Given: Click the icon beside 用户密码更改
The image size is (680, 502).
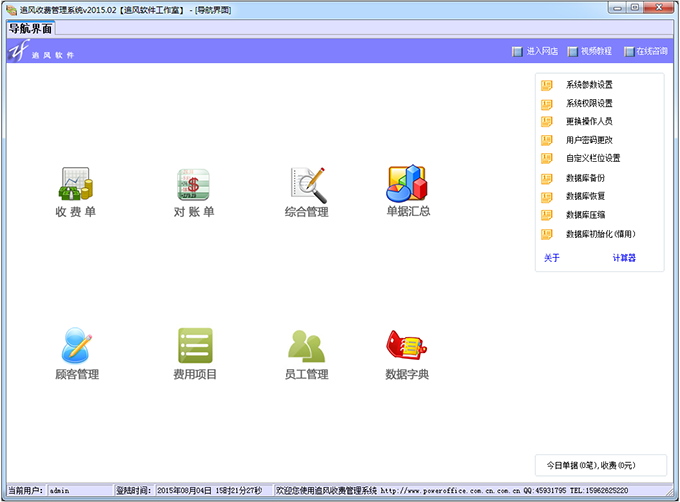Looking at the screenshot, I should pos(547,140).
